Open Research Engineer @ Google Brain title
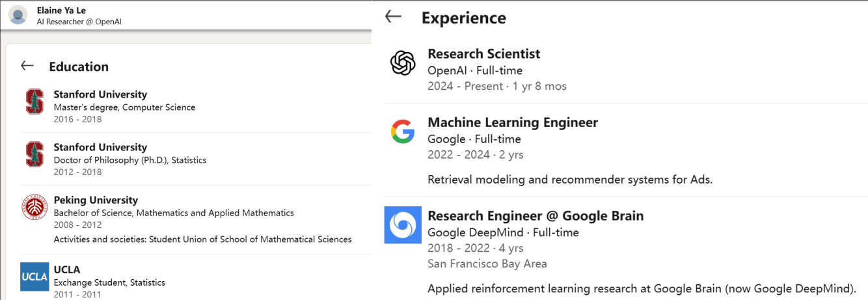 [x=536, y=215]
